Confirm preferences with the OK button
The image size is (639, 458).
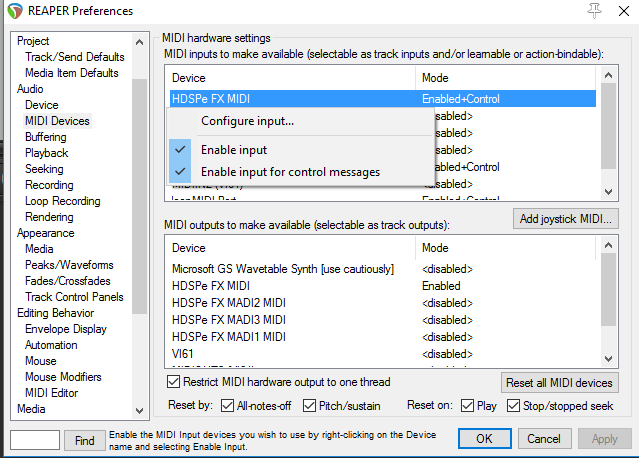pyautogui.click(x=484, y=439)
